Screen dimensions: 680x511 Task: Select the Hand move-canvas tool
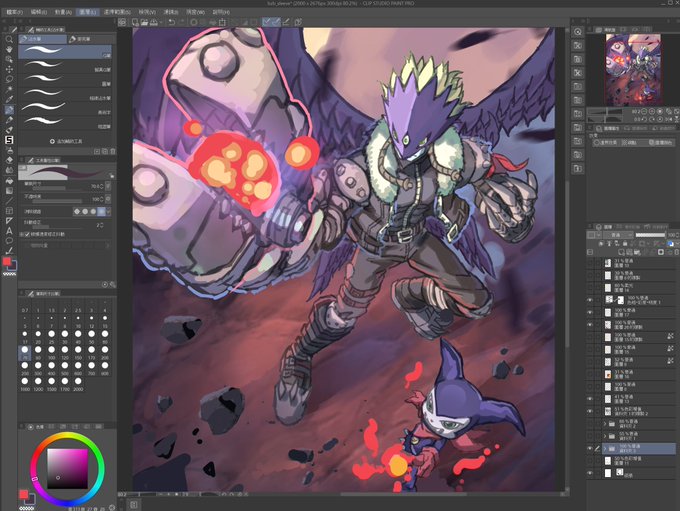(9, 49)
